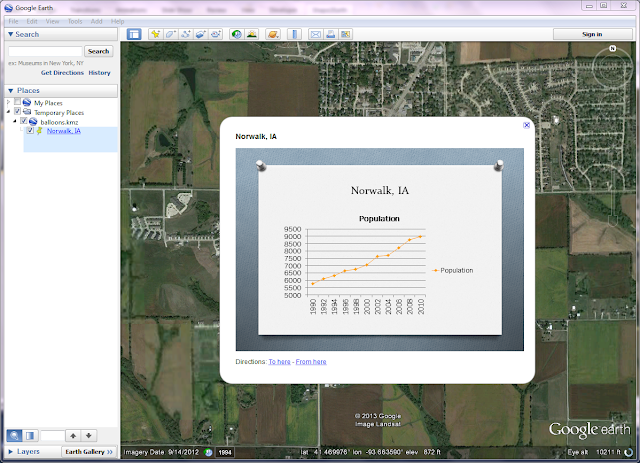Click the 'To here' directions link
The image size is (640, 463).
[x=280, y=362]
